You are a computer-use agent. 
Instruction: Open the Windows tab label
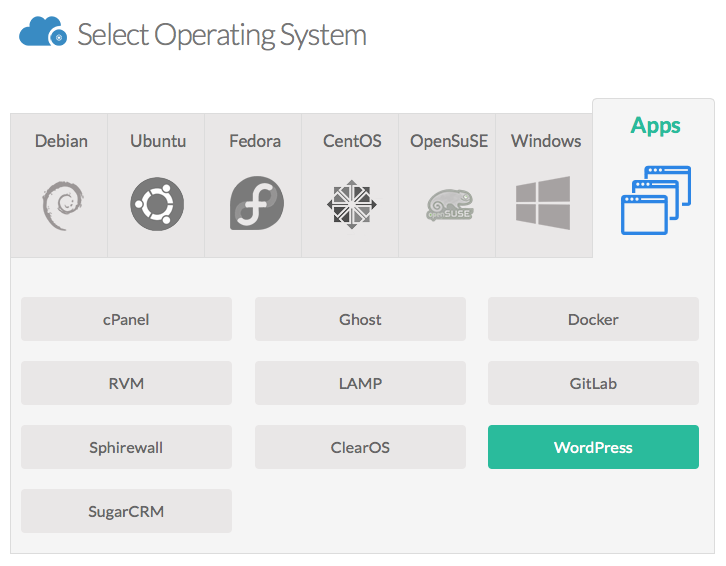546,141
